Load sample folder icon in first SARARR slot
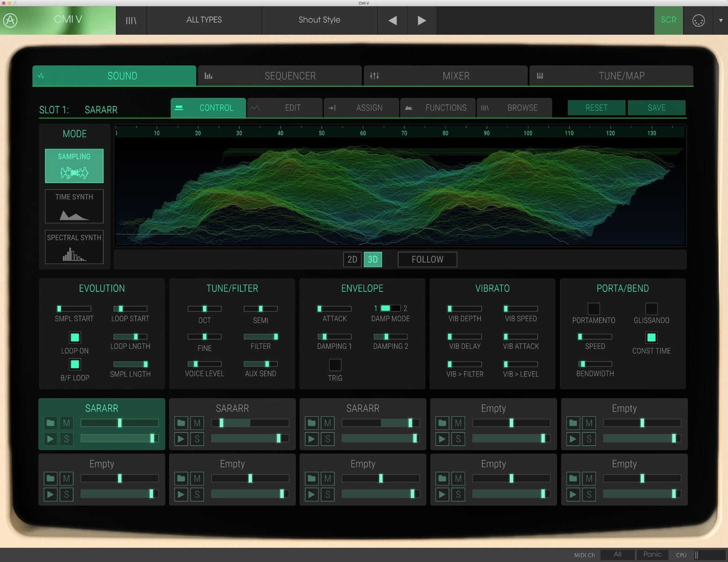Image resolution: width=728 pixels, height=562 pixels. (51, 423)
